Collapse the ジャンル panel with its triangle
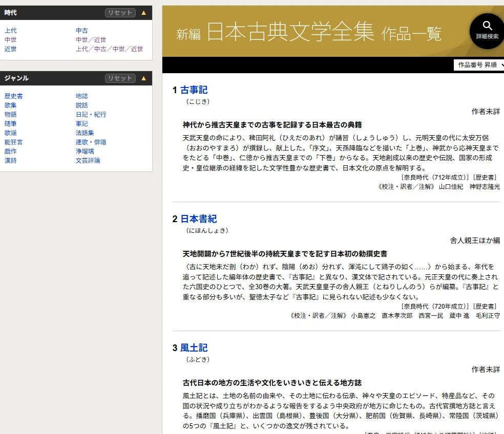Screen dimensions: 504x434 tap(144, 78)
